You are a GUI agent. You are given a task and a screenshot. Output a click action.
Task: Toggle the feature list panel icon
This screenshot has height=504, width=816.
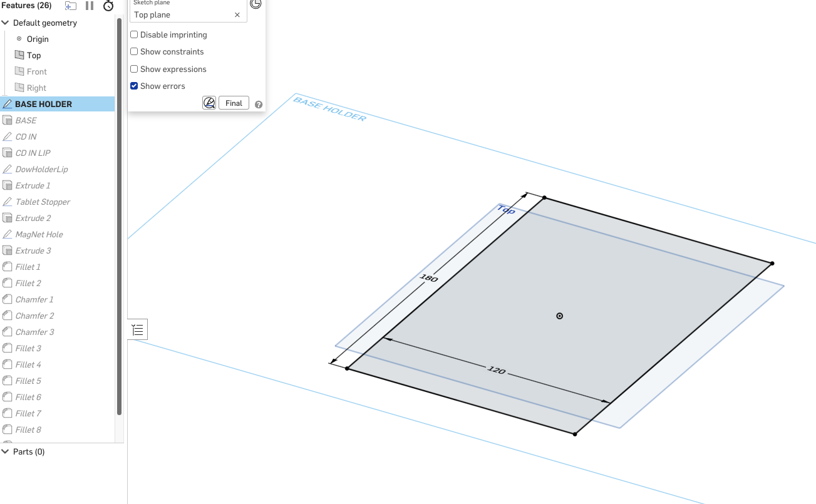(x=138, y=329)
